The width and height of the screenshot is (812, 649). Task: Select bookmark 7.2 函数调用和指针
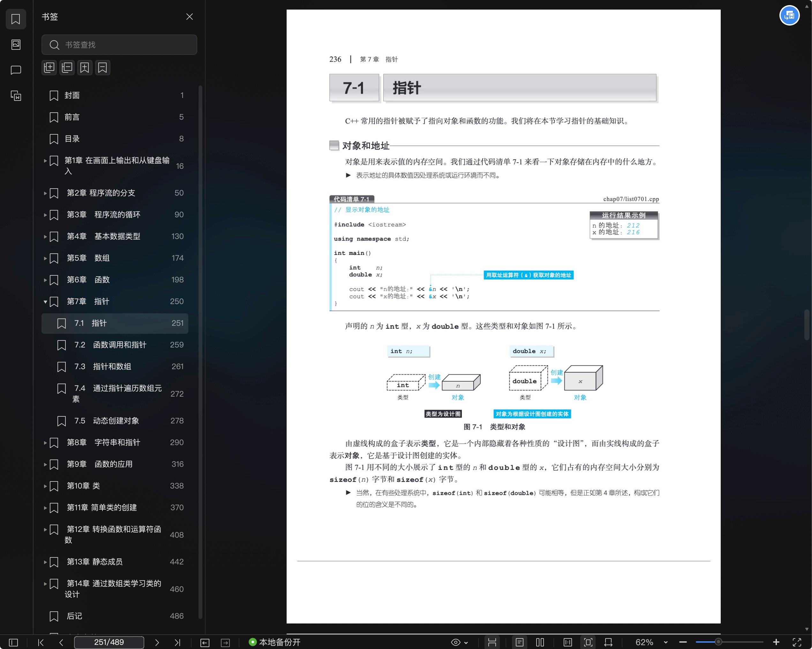(115, 345)
